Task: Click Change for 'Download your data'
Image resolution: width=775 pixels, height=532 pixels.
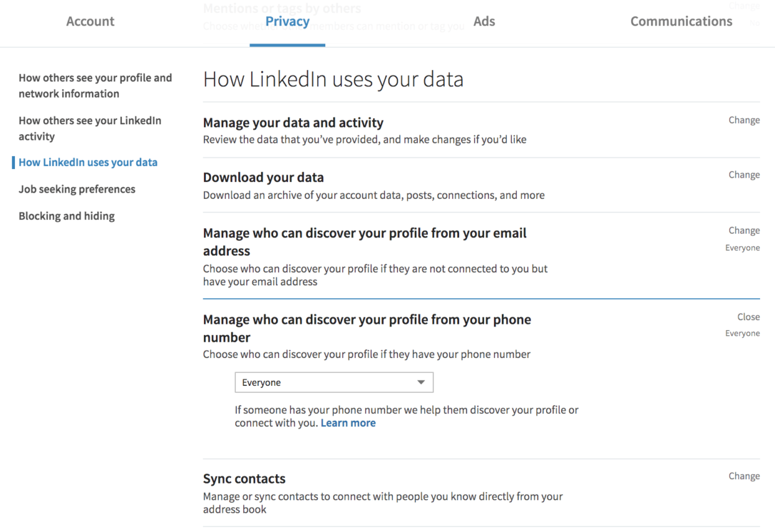Action: [x=744, y=174]
